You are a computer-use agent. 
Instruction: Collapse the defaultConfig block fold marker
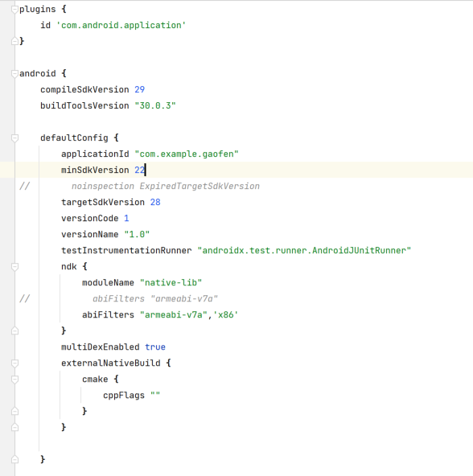coord(14,138)
